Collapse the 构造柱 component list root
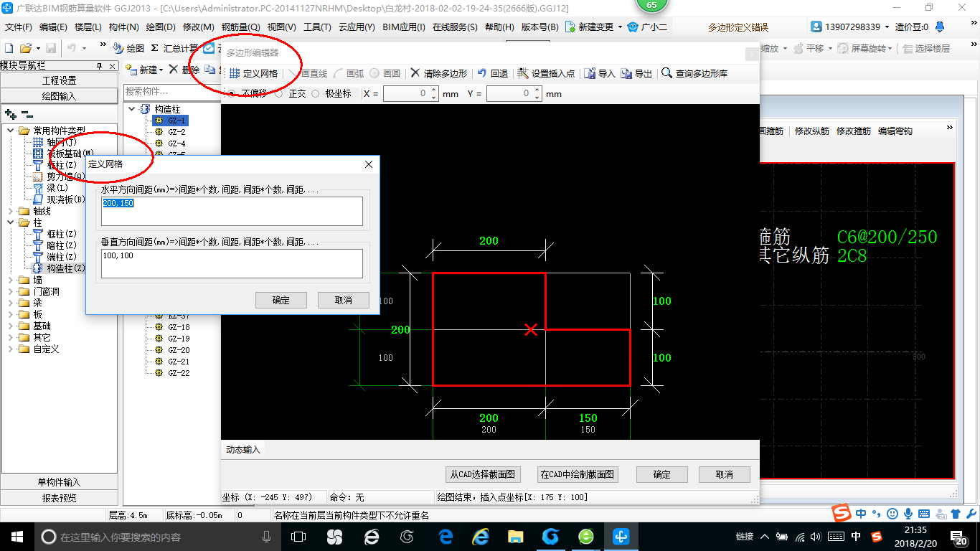This screenshot has width=980, height=551. pos(132,109)
